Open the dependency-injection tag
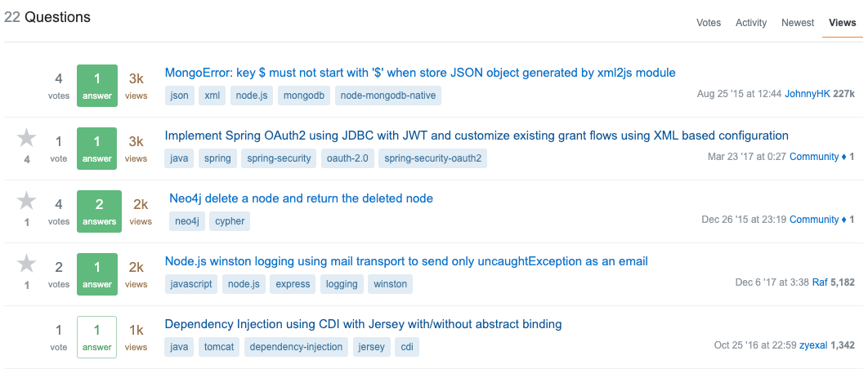The height and width of the screenshot is (369, 868). pyautogui.click(x=296, y=348)
